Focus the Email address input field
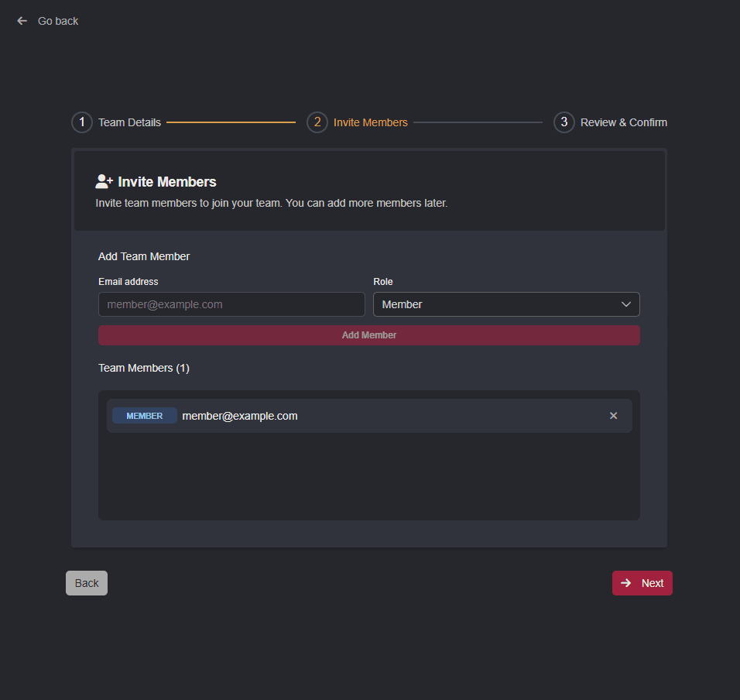This screenshot has width=740, height=700. pos(231,304)
